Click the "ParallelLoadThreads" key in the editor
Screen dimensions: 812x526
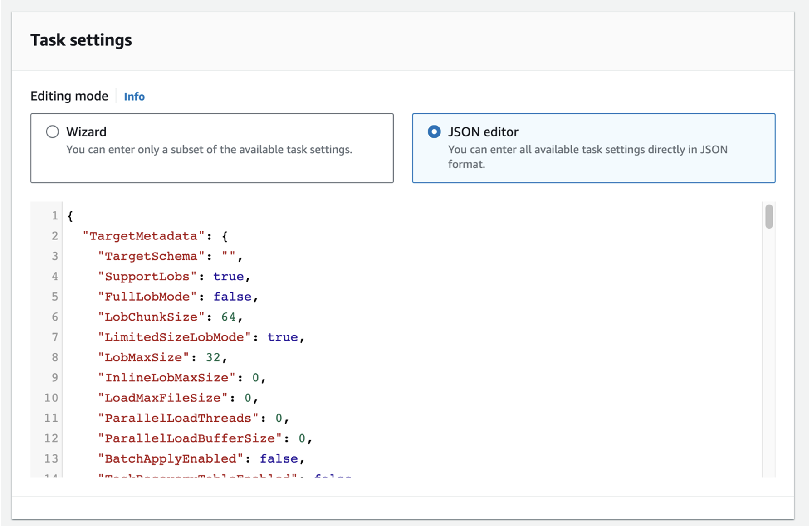[x=178, y=418]
